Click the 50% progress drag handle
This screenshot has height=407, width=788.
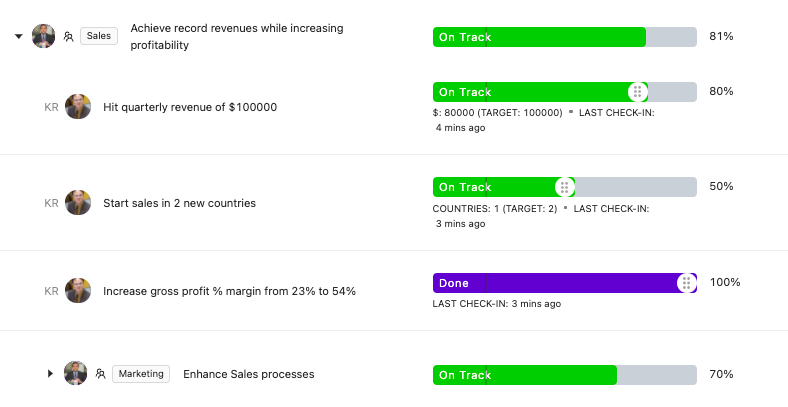point(564,187)
